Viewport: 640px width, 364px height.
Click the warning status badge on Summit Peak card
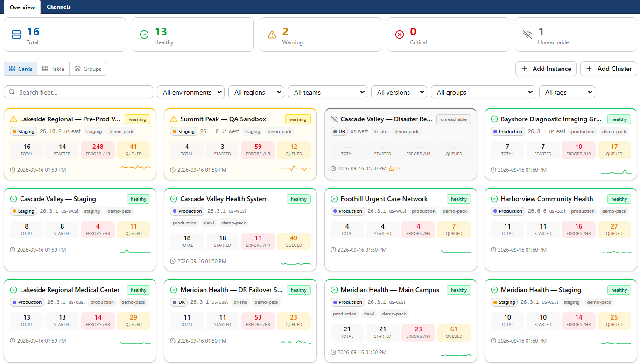(298, 119)
